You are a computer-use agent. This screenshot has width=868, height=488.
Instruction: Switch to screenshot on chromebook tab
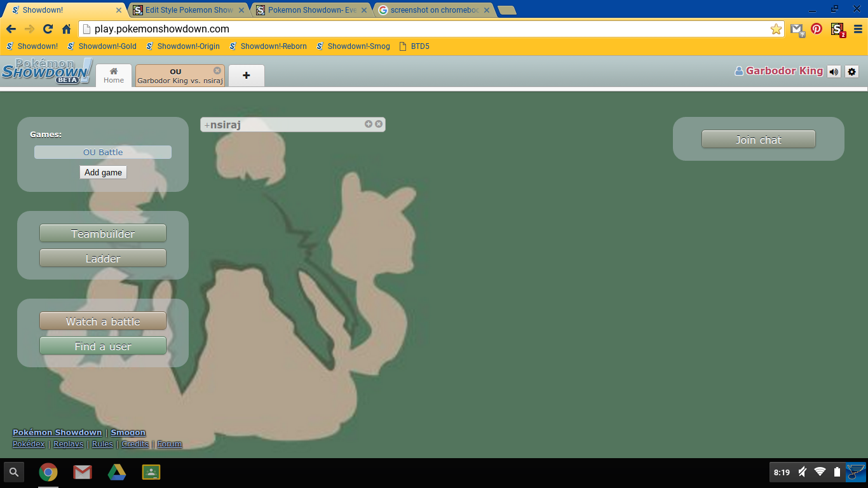[x=434, y=10]
